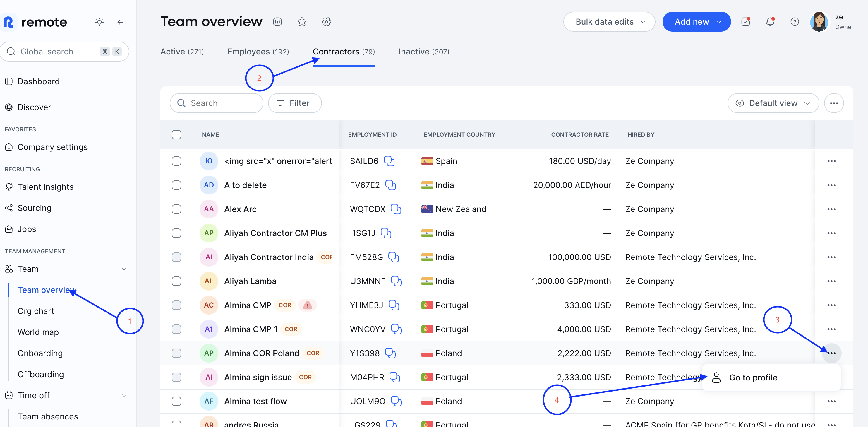Screen dimensions: 868x427
Task: Click the table Search field
Action: 216,103
